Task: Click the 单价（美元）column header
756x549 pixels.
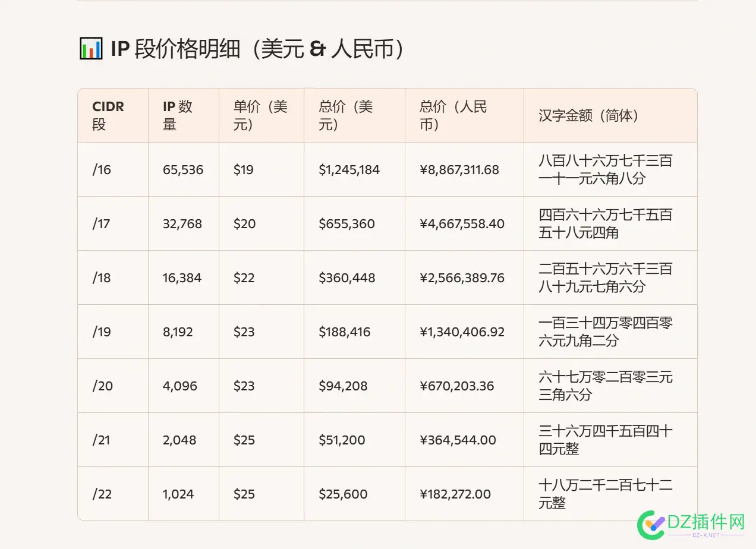Action: coord(259,115)
